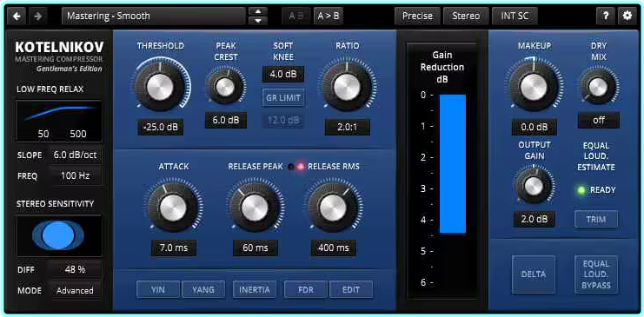Viewport: 644px width, 317px height.
Task: Adjust the Diff 48 % value
Action: click(x=75, y=270)
